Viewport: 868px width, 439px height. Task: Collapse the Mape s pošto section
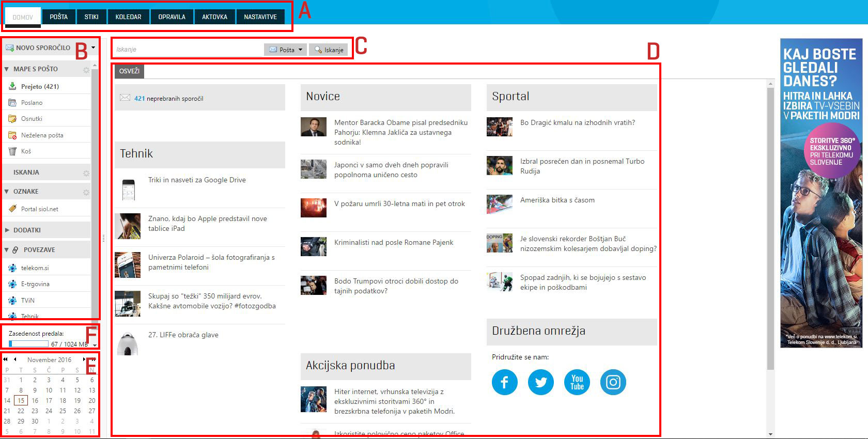pos(7,69)
